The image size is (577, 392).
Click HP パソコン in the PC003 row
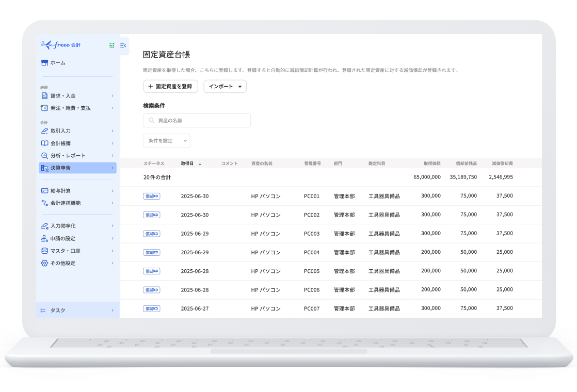click(x=266, y=234)
